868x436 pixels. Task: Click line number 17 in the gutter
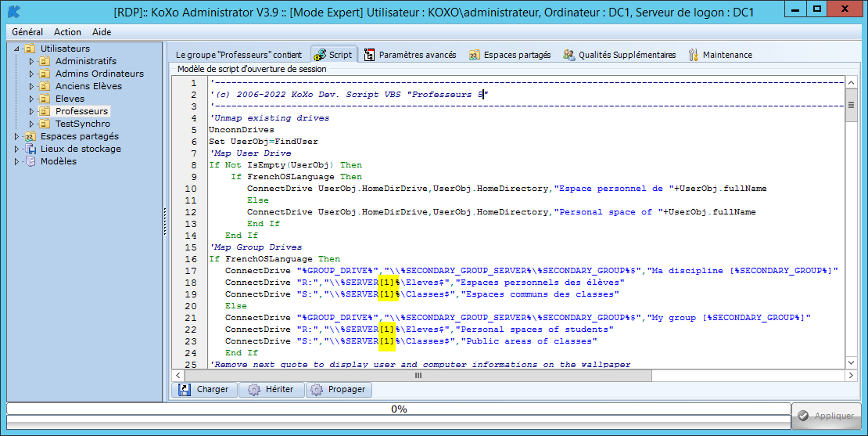tap(191, 270)
